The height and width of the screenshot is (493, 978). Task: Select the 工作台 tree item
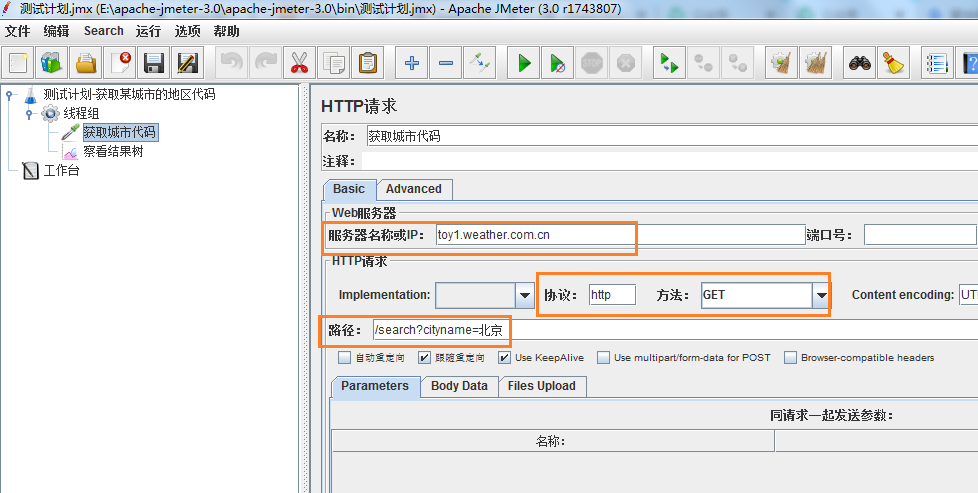coord(61,170)
